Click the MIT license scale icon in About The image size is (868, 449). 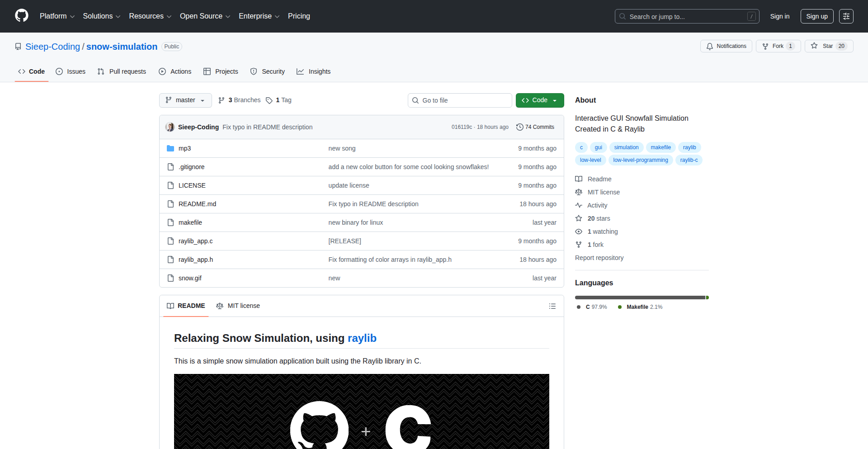pos(579,192)
